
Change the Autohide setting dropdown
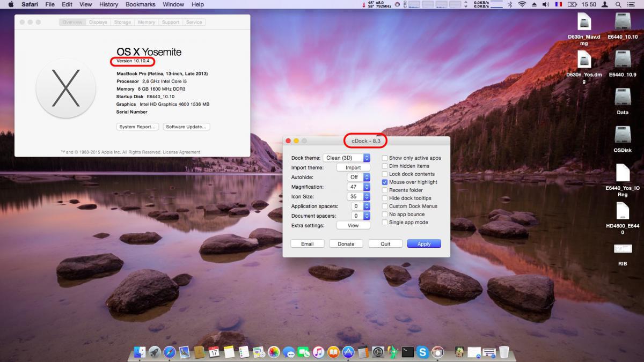(x=358, y=177)
